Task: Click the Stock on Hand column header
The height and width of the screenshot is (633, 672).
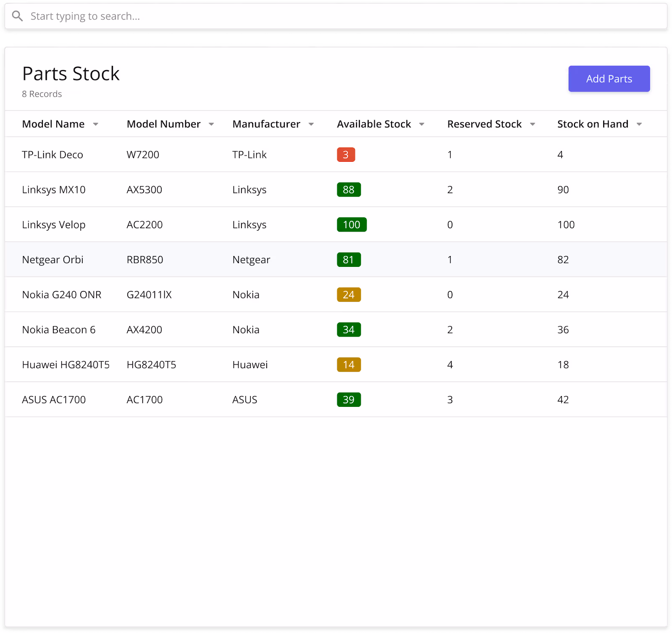Action: (x=593, y=124)
